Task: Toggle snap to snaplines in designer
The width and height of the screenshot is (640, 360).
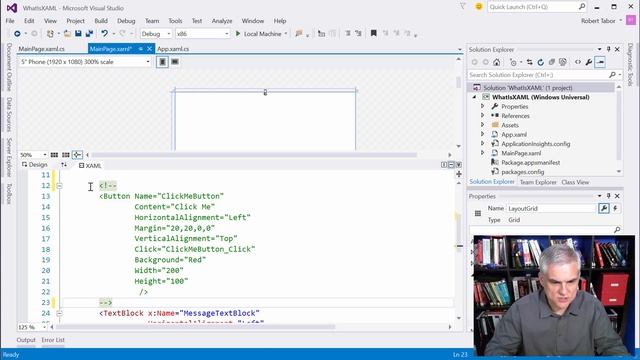Action: [x=77, y=155]
